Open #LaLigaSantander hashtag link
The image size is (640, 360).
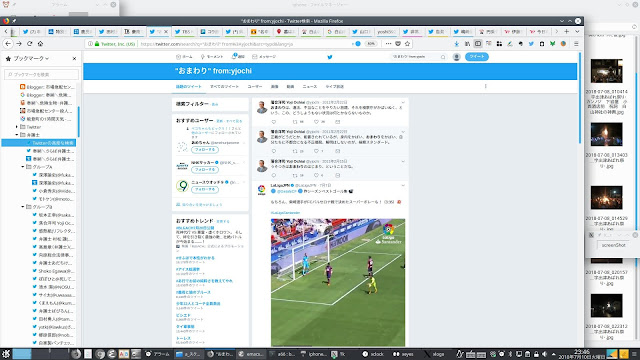click(285, 213)
